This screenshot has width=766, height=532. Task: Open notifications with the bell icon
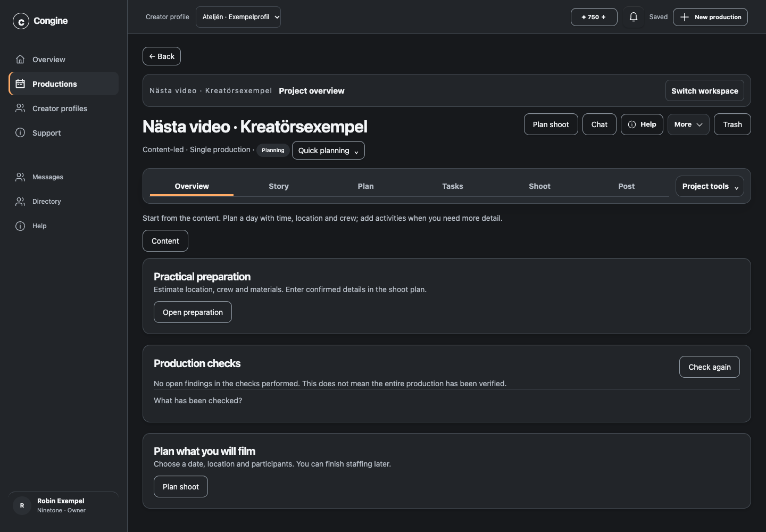634,17
